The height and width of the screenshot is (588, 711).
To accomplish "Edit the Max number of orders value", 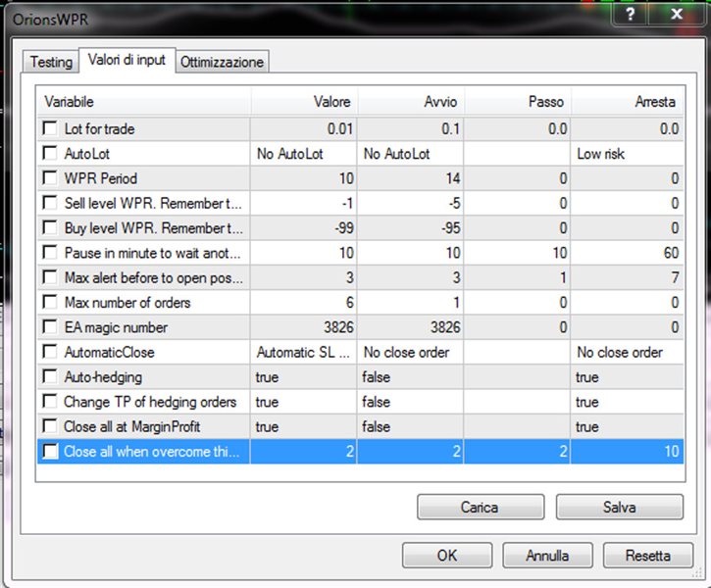I will (303, 303).
